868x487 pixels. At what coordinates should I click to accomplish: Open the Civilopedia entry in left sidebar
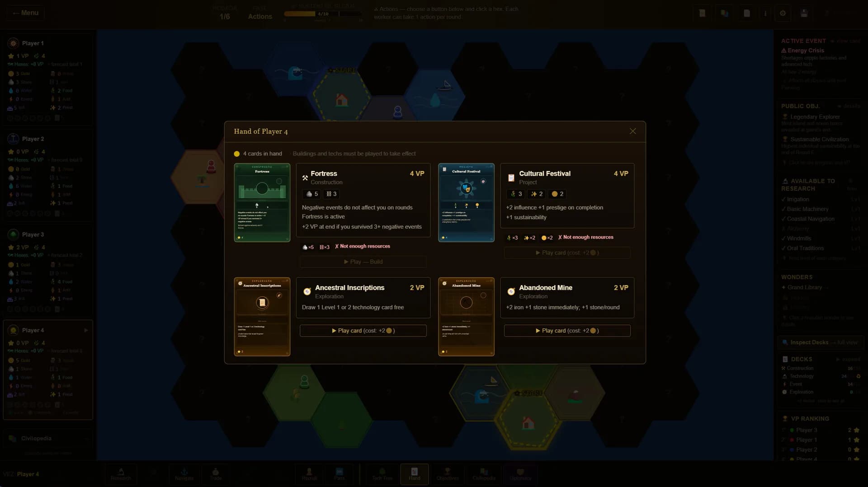[x=48, y=439]
